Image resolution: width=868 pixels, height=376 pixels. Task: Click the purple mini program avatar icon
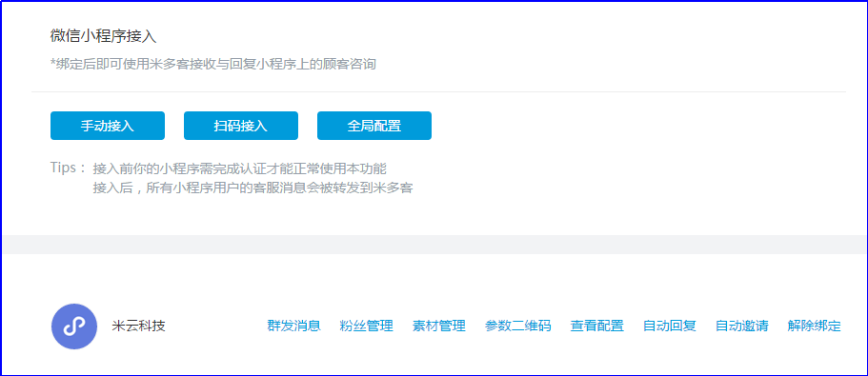click(74, 327)
